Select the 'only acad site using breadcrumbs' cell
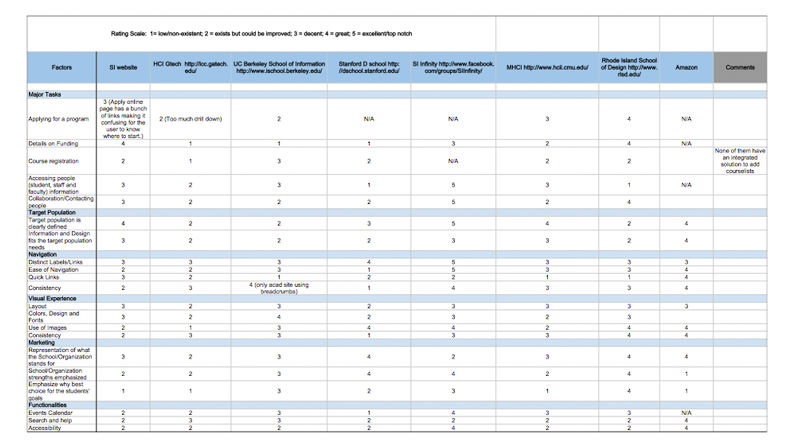791x444 pixels. tap(278, 287)
